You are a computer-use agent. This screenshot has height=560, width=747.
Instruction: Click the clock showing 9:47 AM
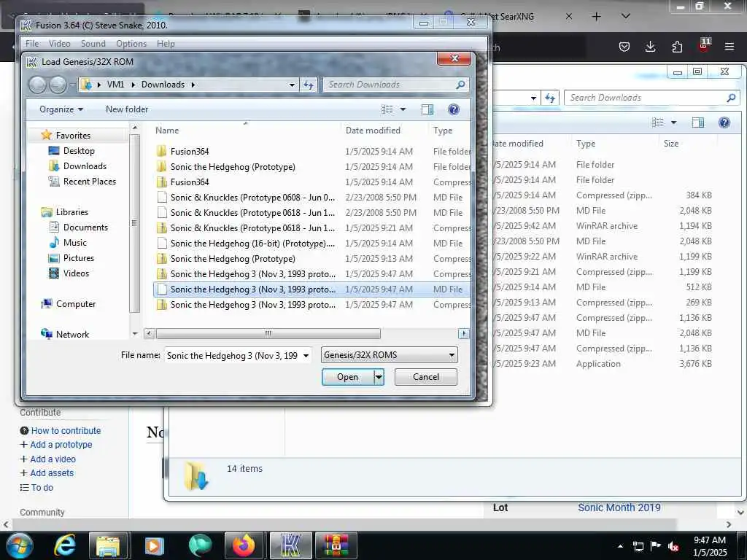point(709,540)
